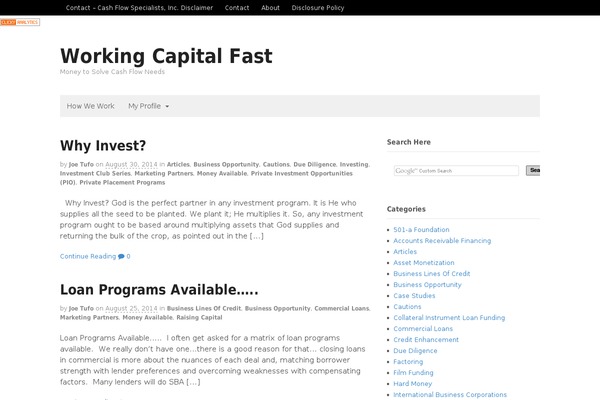
Task: Click the Search Here widget heading
Action: tap(409, 142)
